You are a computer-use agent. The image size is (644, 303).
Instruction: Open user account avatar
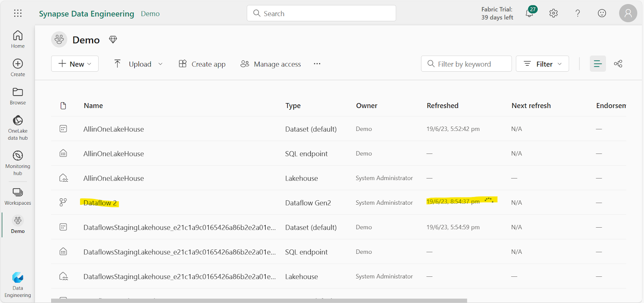click(628, 13)
